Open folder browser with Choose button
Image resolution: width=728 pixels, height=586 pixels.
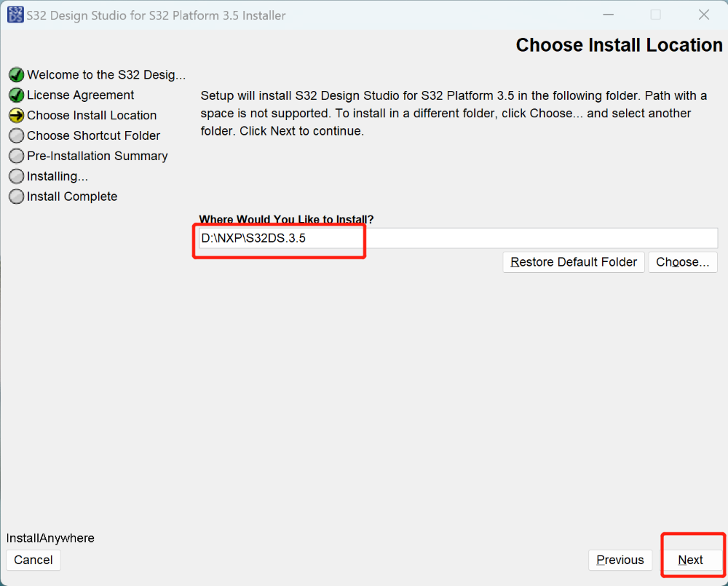(x=683, y=262)
